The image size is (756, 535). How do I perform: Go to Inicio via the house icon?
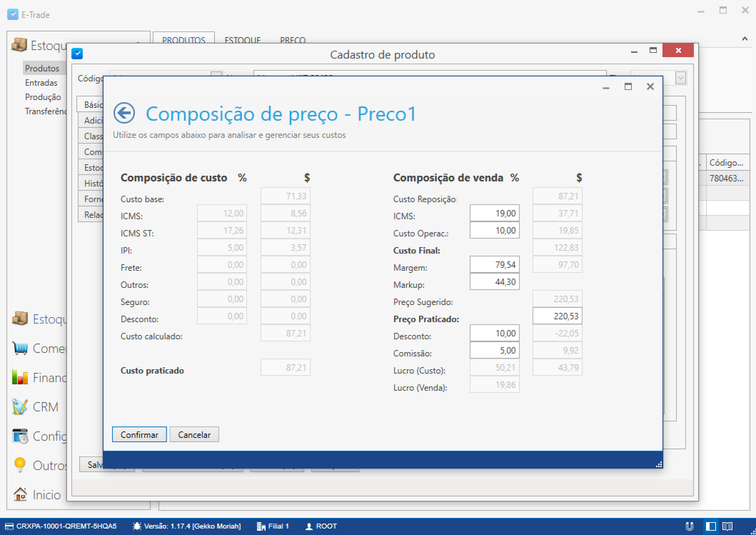(21, 495)
